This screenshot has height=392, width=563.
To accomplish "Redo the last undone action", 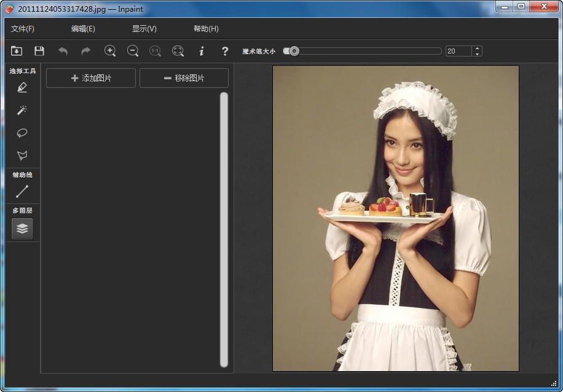I will (85, 51).
